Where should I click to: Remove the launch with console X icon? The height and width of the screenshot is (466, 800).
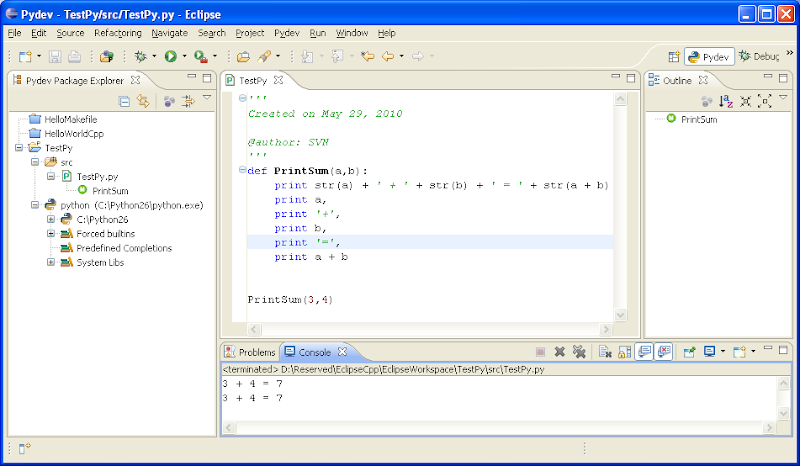[x=560, y=352]
